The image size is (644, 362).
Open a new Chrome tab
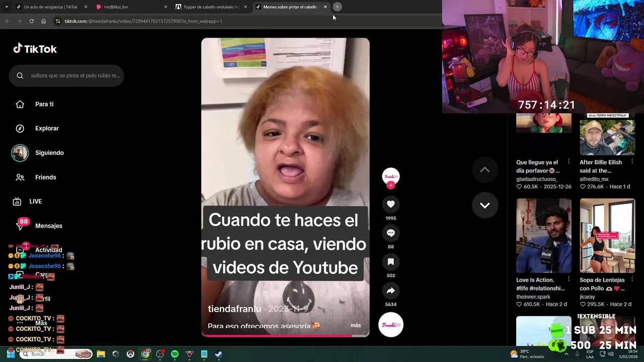click(337, 7)
